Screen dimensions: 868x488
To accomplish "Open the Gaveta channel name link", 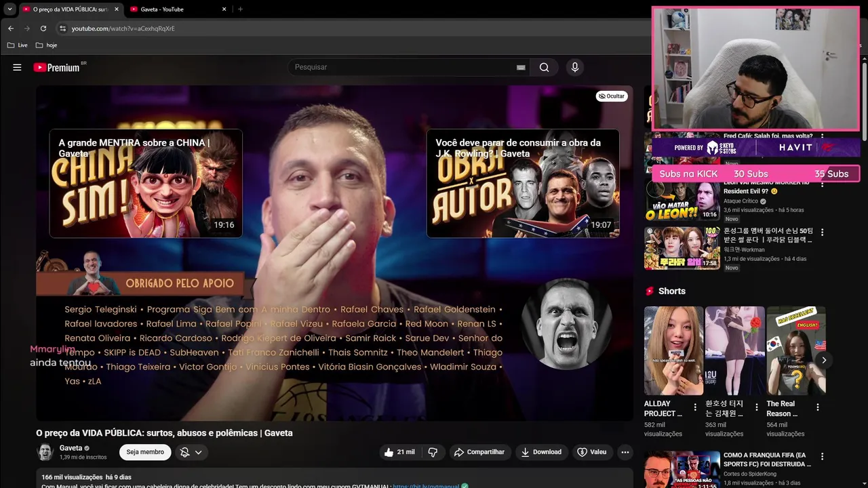I will click(x=71, y=448).
